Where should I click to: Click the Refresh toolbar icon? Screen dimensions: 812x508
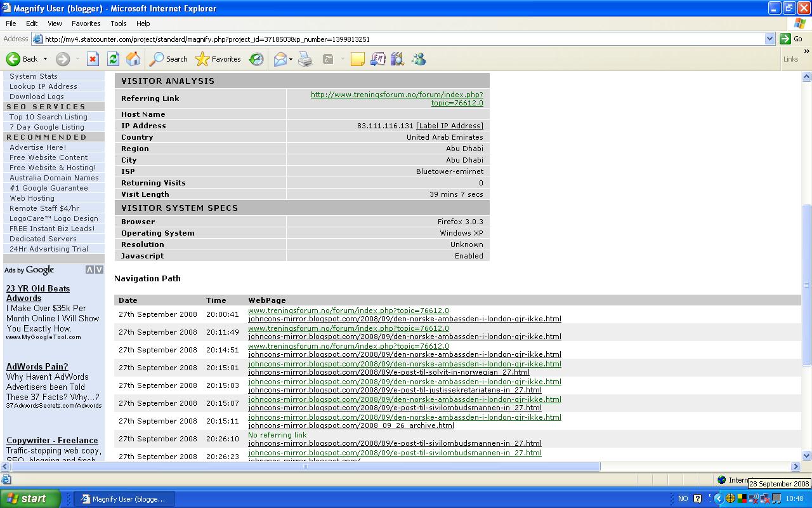(x=113, y=59)
